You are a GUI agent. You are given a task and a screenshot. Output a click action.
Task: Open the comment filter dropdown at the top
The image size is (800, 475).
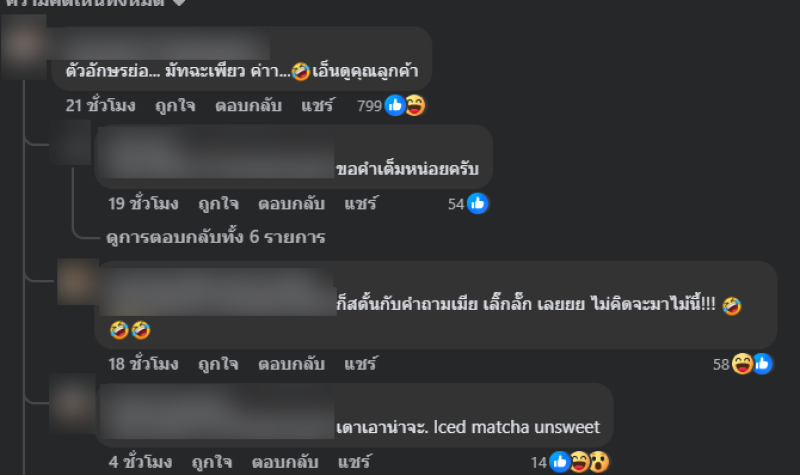pyautogui.click(x=94, y=3)
